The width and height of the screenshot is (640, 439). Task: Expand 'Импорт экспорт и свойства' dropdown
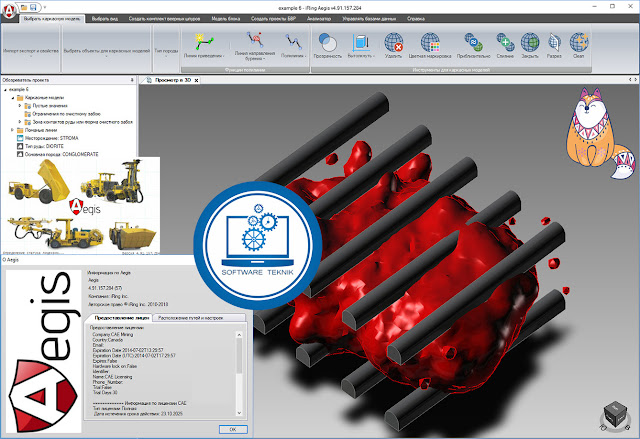pos(31,51)
